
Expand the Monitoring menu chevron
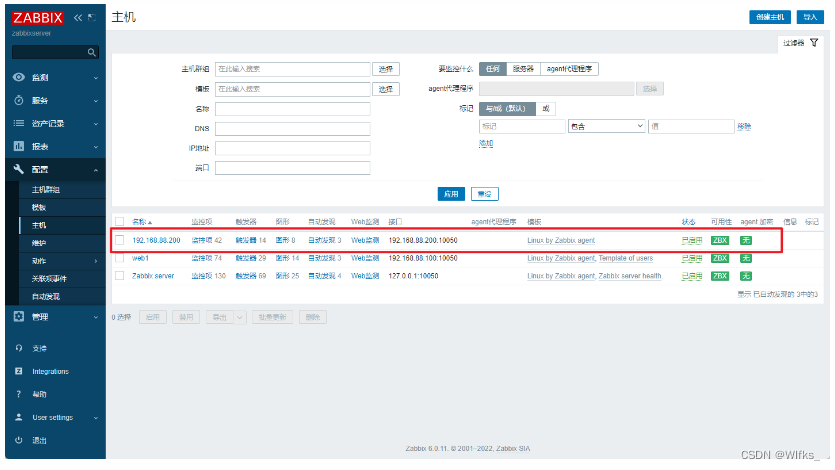[96, 78]
